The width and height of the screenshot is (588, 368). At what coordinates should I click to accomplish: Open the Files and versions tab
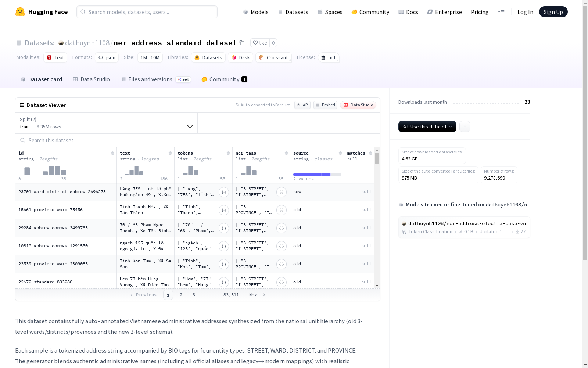[x=155, y=79]
